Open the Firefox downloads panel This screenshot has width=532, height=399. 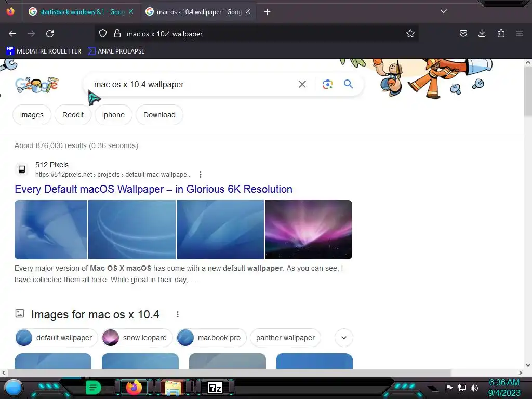(482, 33)
